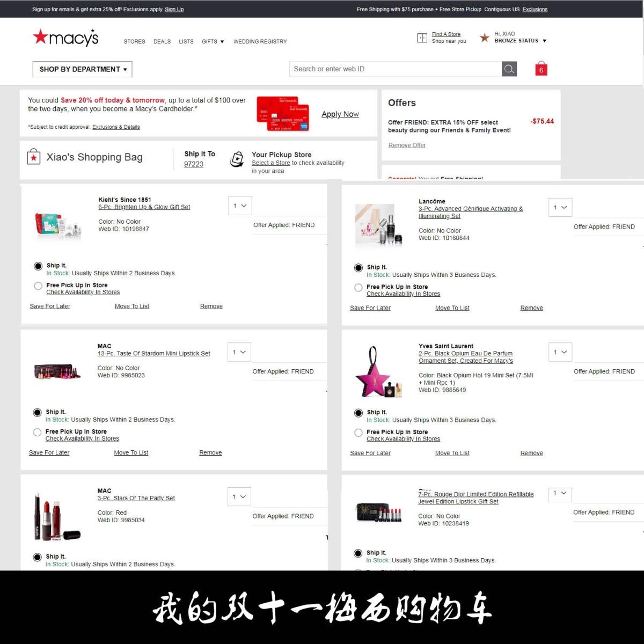Open 13-Pc. Taste Of Stardom Lipstick Set

point(153,354)
